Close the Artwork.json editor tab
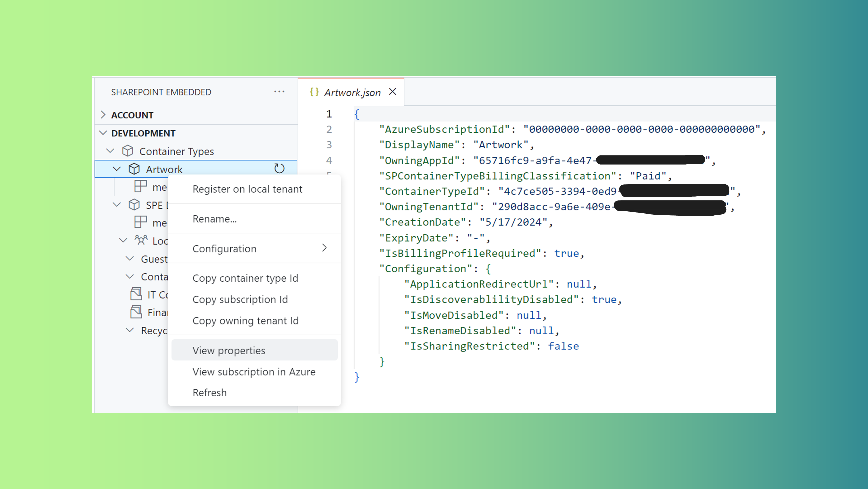 pos(393,91)
